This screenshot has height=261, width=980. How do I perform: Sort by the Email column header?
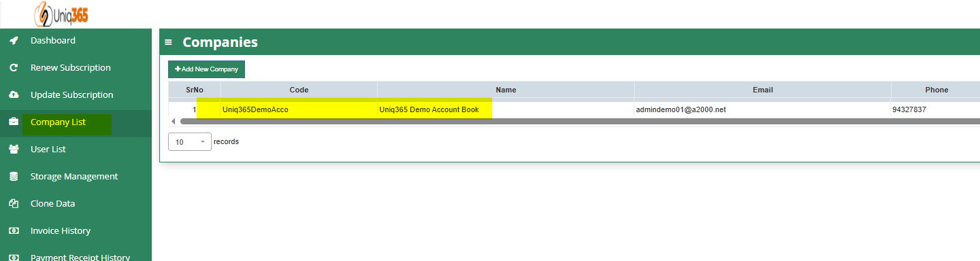tap(762, 90)
